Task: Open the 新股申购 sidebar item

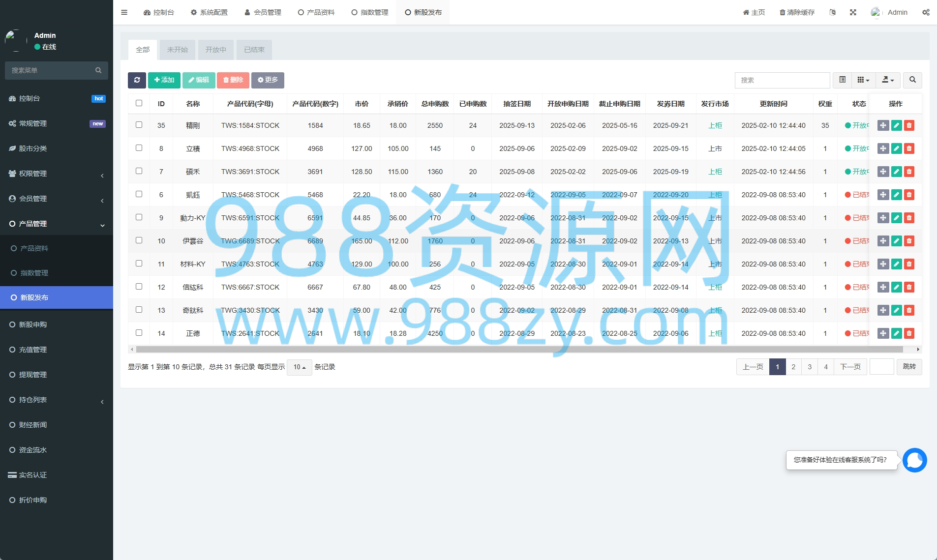Action: click(x=57, y=324)
